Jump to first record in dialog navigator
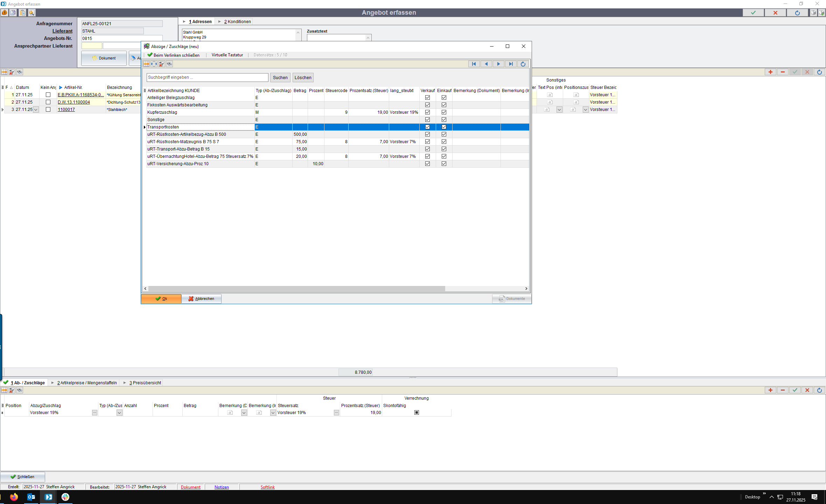The width and height of the screenshot is (826, 504). 474,64
